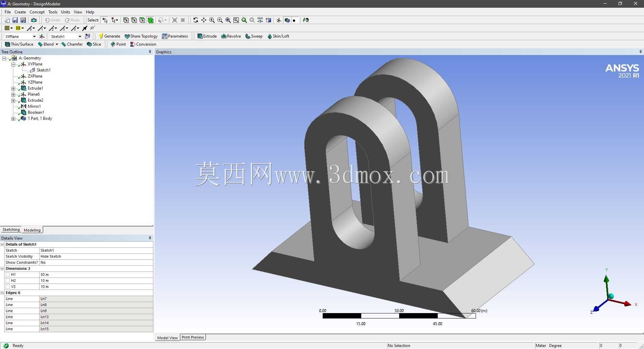Click the New file icon
The height and width of the screenshot is (349, 644).
[x=7, y=20]
